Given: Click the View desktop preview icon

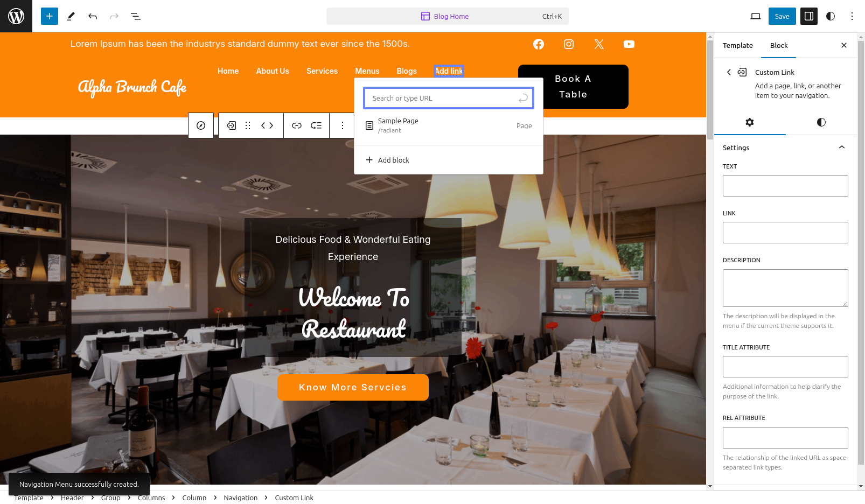Looking at the screenshot, I should (x=756, y=16).
